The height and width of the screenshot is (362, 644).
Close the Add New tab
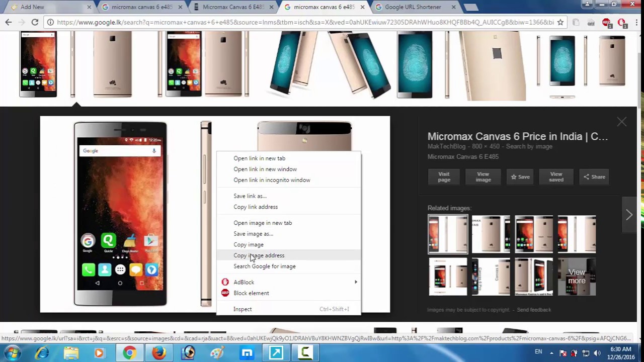(89, 7)
